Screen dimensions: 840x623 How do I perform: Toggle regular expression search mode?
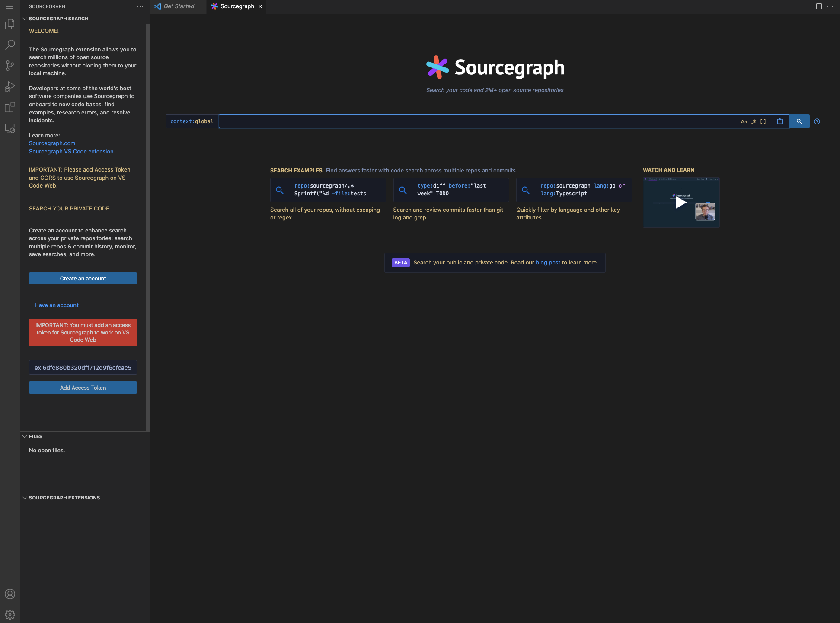click(754, 121)
